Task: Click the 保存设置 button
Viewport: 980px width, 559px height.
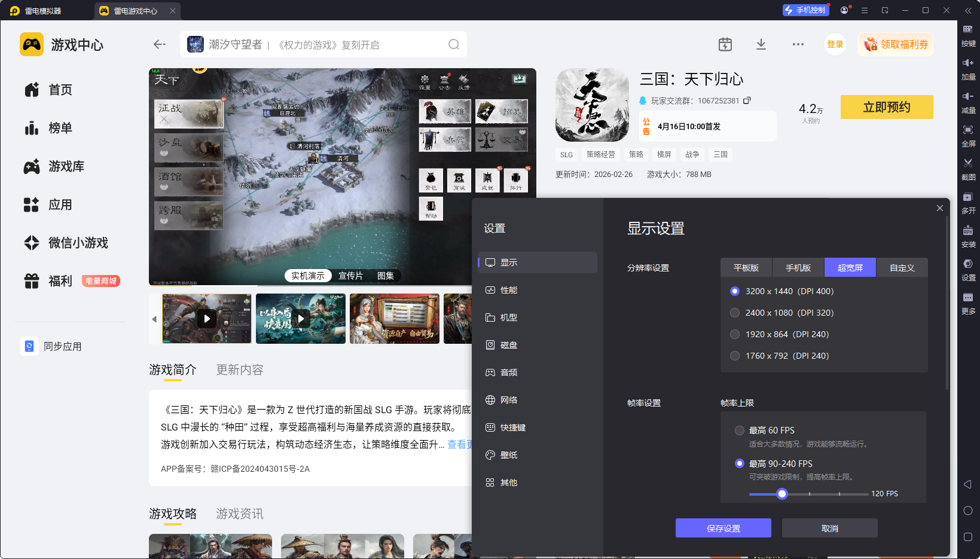Action: 723,528
